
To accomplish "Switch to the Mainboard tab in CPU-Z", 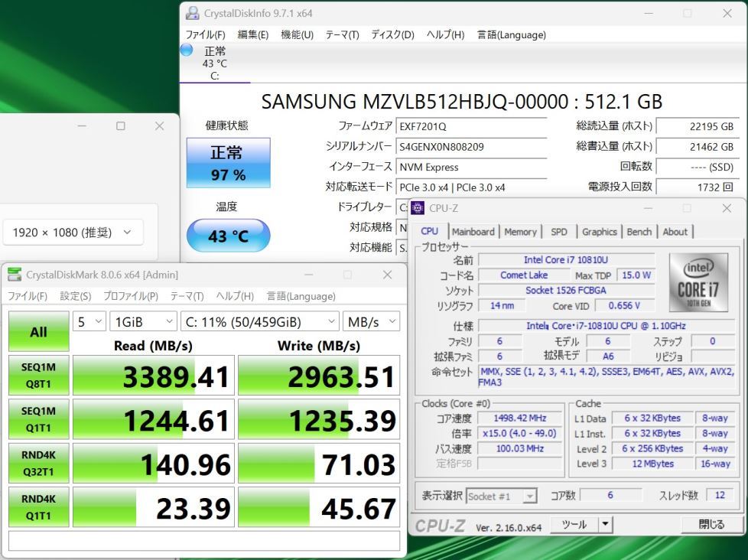I will (473, 232).
